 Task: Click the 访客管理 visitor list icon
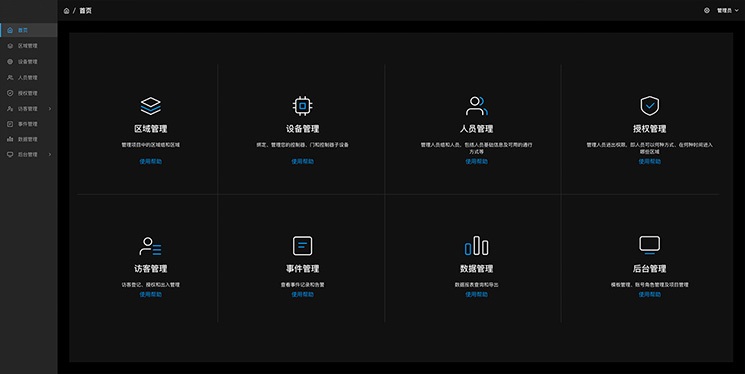(x=151, y=246)
